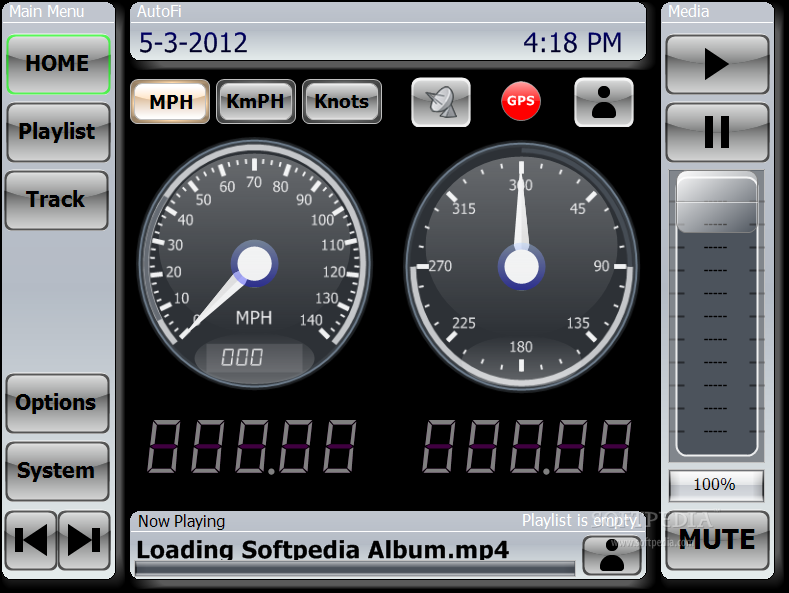Start playback with the play button
This screenshot has height=593, width=789.
pyautogui.click(x=717, y=64)
